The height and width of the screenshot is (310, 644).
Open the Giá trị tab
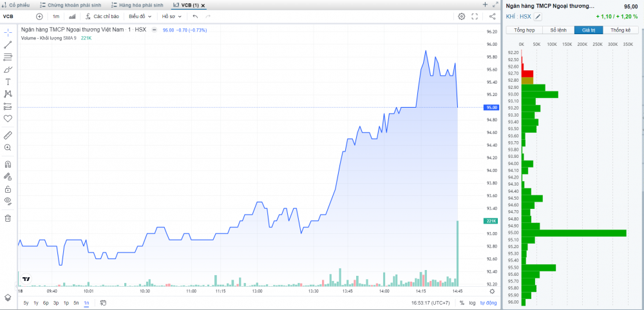tap(588, 30)
